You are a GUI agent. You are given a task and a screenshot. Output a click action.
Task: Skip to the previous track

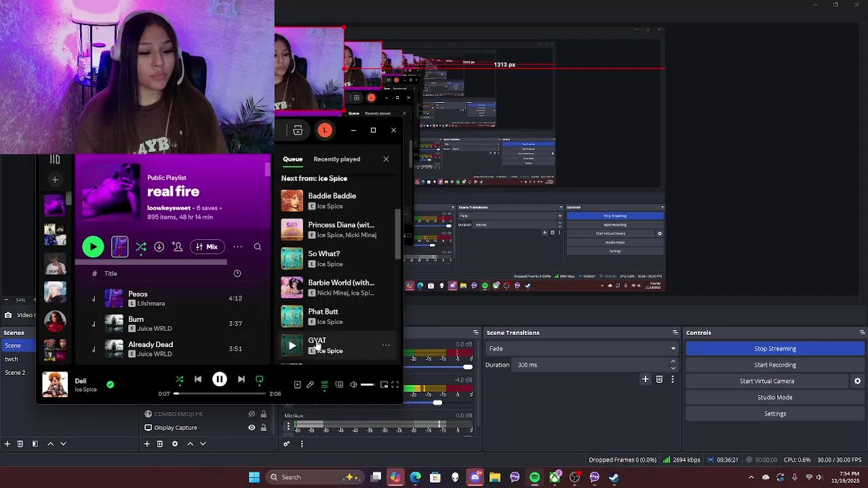198,380
